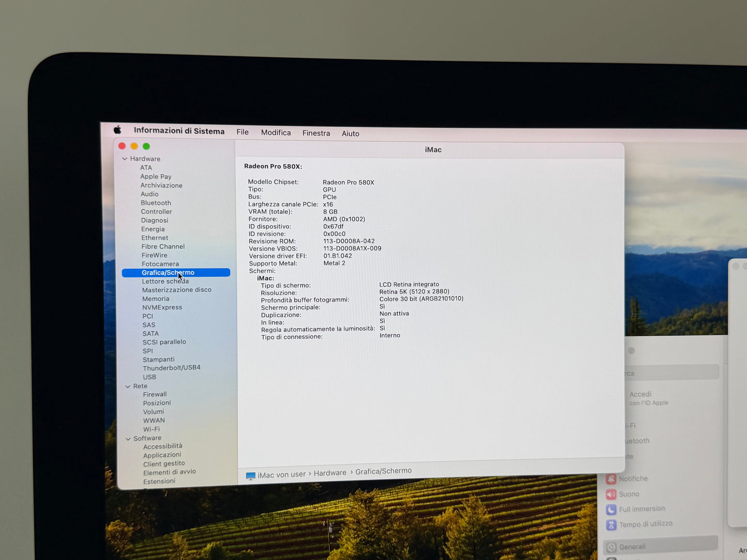The height and width of the screenshot is (560, 747).
Task: Select Firewall under Rete
Action: [x=155, y=395]
